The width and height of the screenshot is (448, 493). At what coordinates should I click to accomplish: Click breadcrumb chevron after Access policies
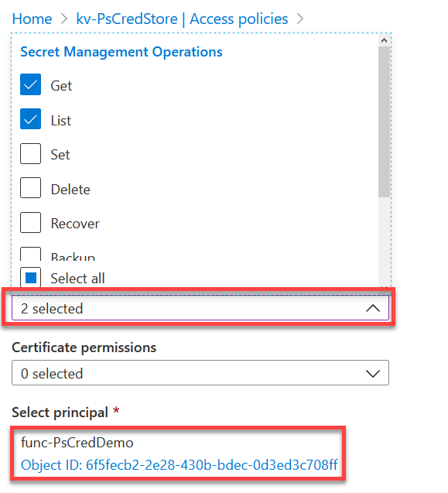click(300, 19)
